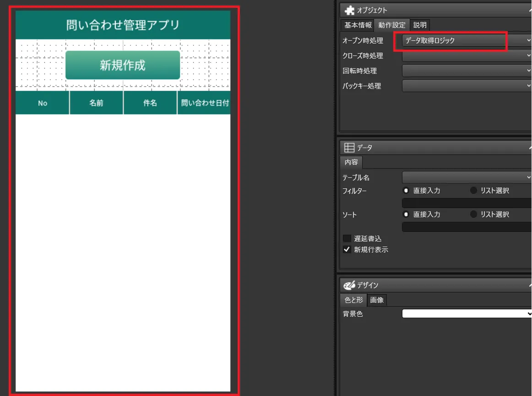532x396 pixels.
Task: Click the フィルター text input field
Action: pos(466,203)
